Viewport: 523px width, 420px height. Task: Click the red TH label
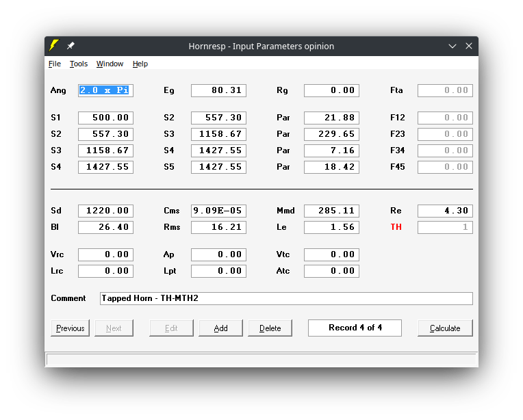396,227
